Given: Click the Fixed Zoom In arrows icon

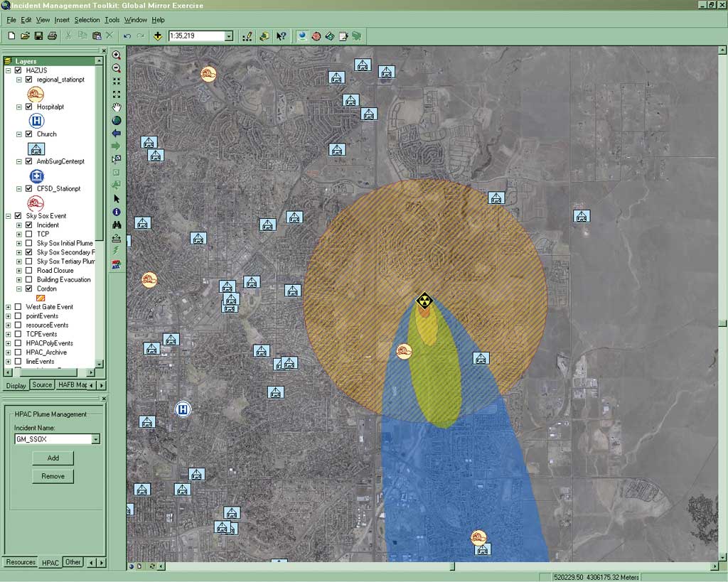Looking at the screenshot, I should point(117,81).
